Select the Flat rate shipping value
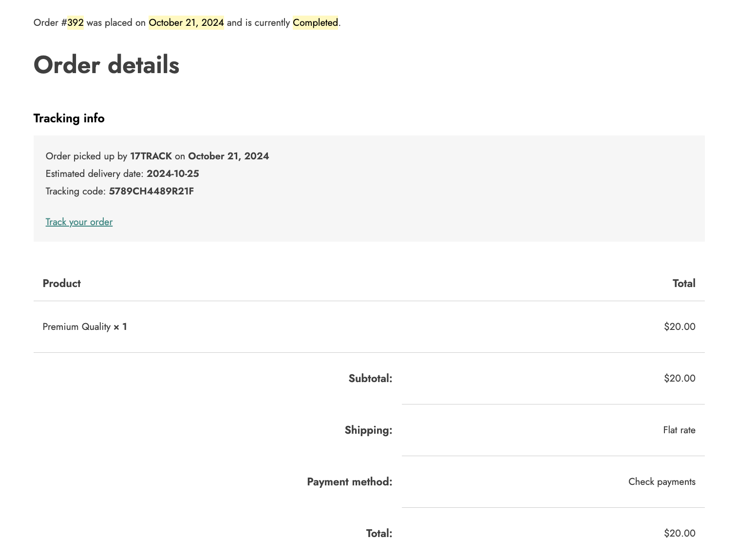The height and width of the screenshot is (558, 756). pyautogui.click(x=679, y=430)
